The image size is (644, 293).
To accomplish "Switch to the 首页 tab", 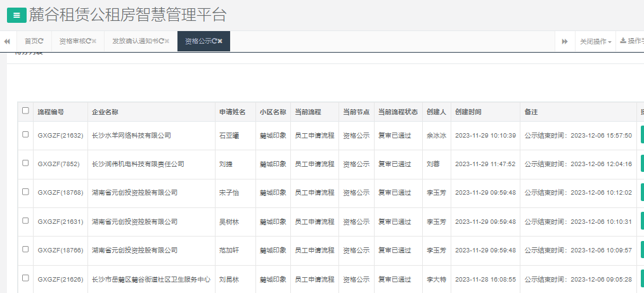I will click(x=30, y=41).
